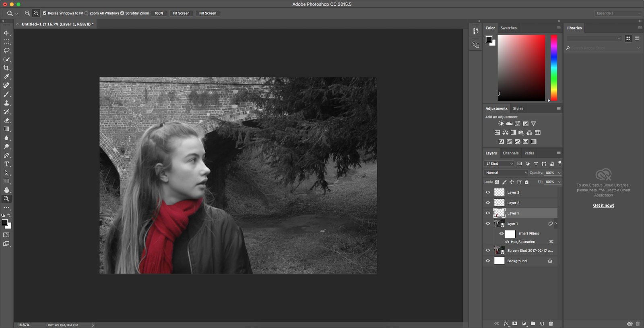
Task: Uncheck Resize Windows to Fit
Action: (45, 13)
